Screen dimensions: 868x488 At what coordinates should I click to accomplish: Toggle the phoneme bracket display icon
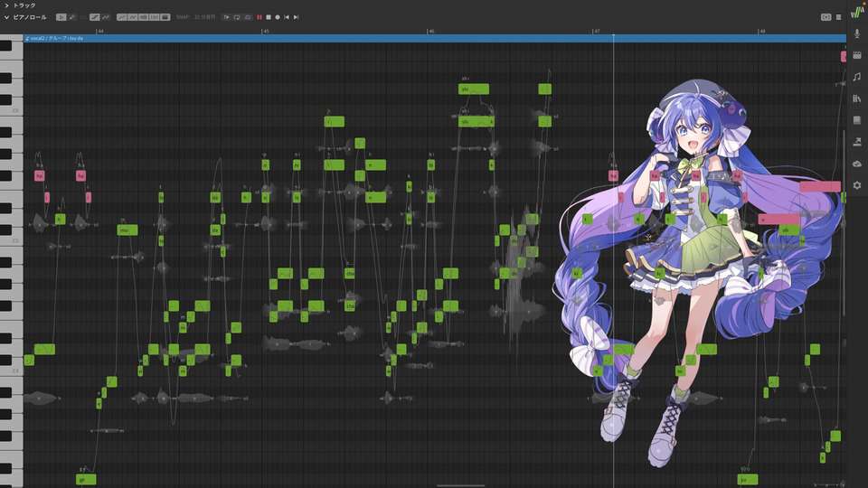pos(155,17)
